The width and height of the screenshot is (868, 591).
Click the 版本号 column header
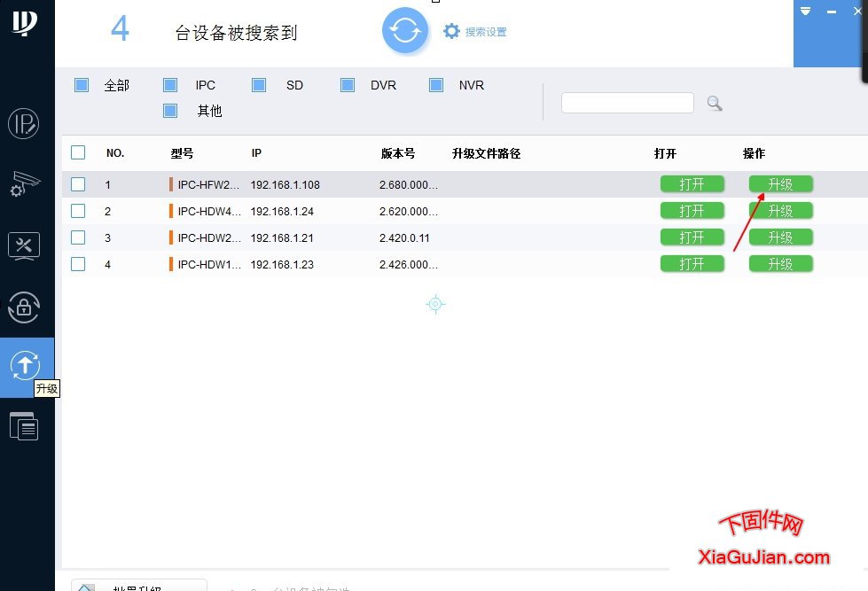pyautogui.click(x=397, y=152)
